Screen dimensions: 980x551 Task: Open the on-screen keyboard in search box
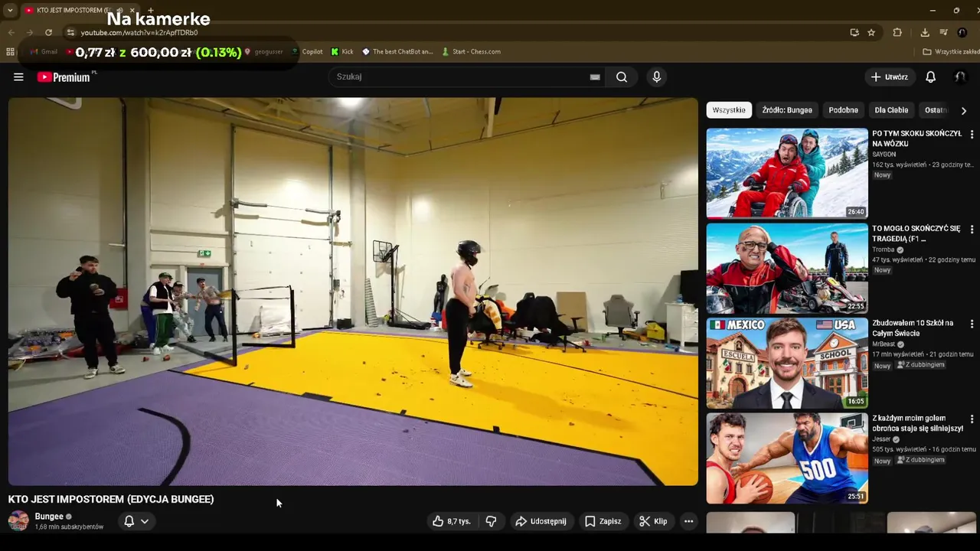[x=595, y=77]
